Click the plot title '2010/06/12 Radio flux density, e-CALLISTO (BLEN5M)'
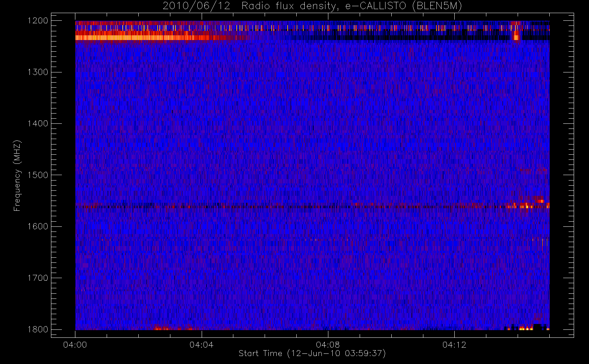589x364 pixels. coord(312,6)
